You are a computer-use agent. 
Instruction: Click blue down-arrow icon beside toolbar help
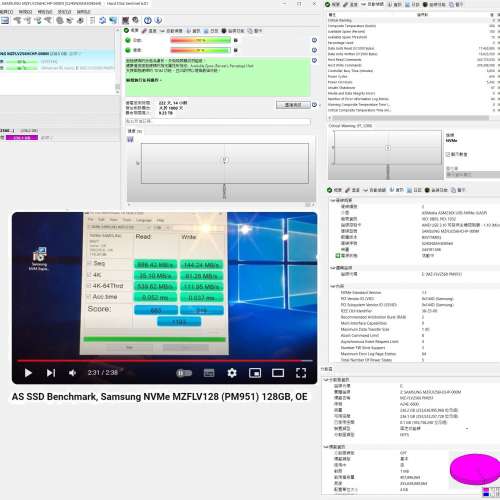pyautogui.click(x=158, y=20)
